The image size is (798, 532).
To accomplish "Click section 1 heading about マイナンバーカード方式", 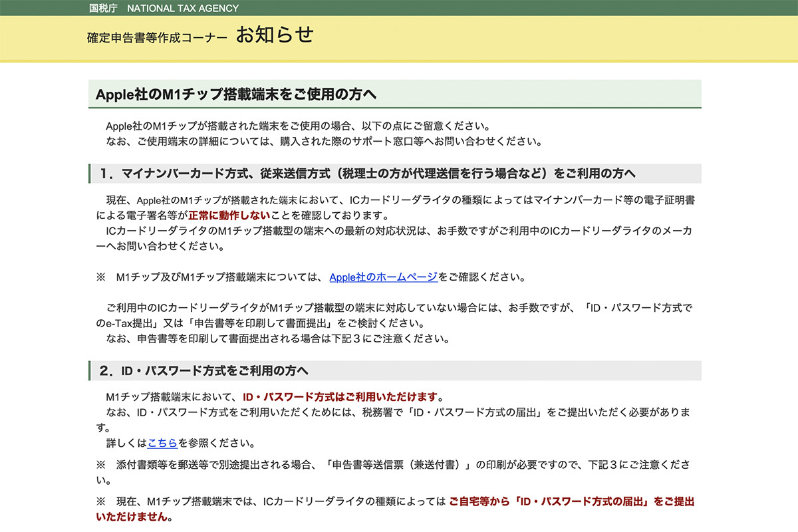I will [x=367, y=174].
